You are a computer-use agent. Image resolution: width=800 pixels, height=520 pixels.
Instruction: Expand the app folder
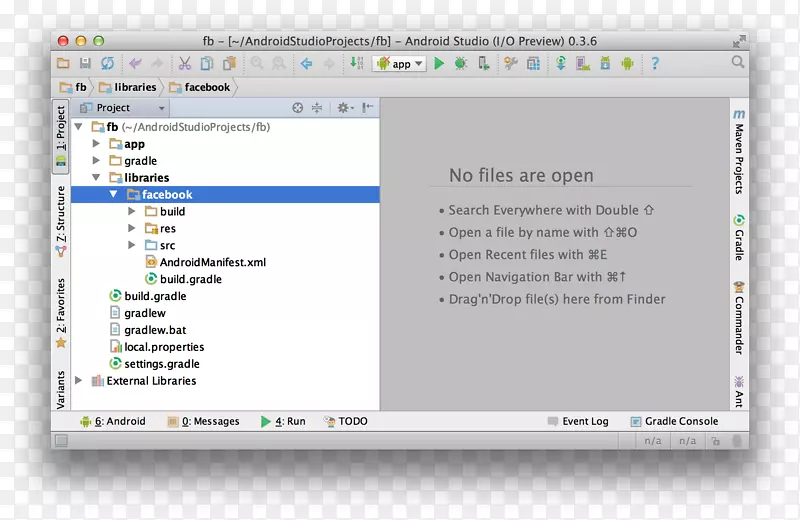(x=96, y=143)
